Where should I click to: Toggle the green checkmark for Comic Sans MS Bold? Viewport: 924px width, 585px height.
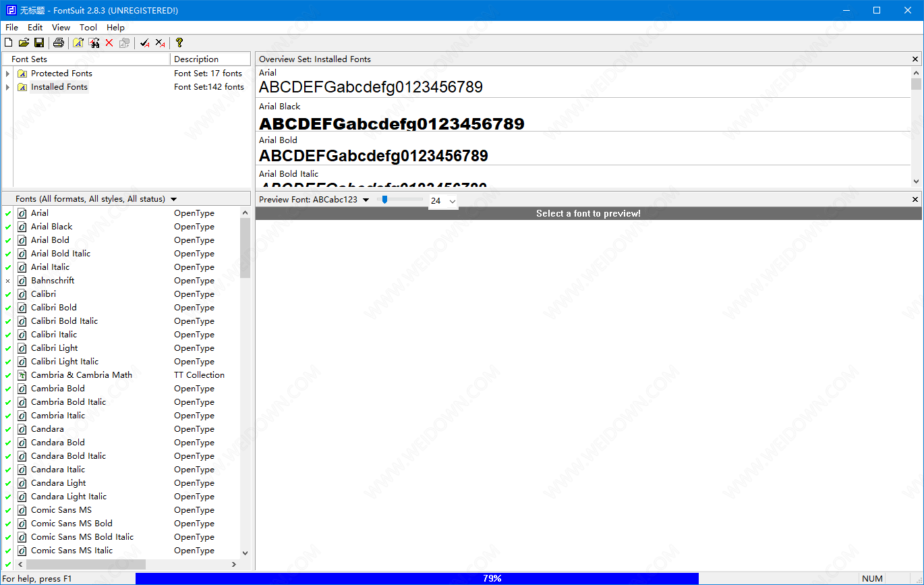(8, 524)
